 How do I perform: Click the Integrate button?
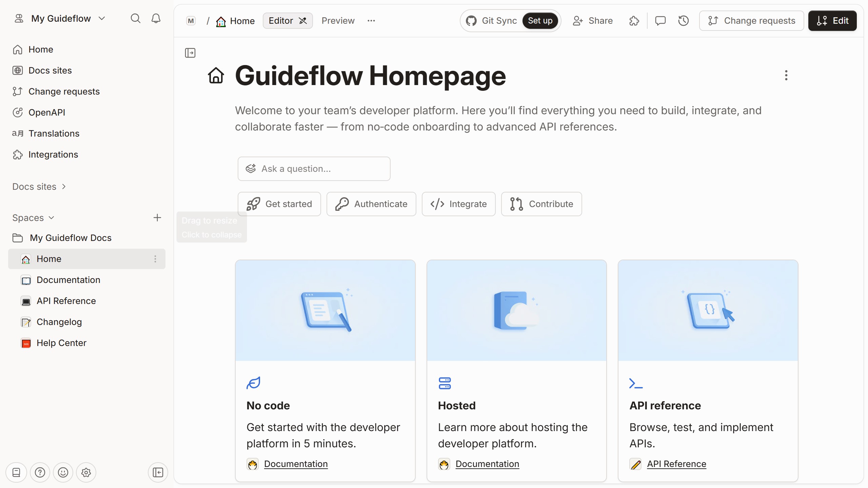coord(459,204)
